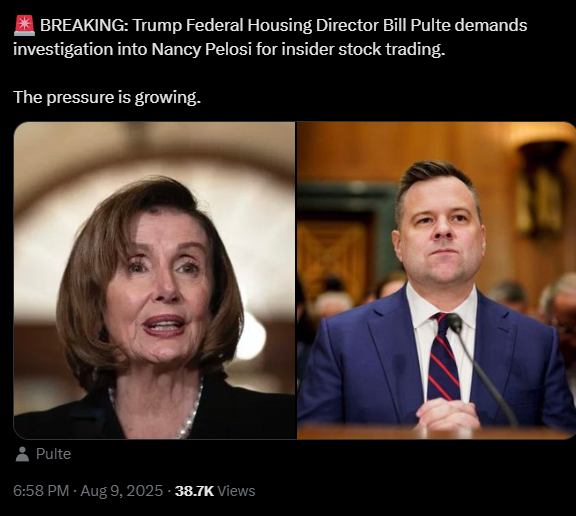Open the tagged account label Pulte
Image resolution: width=576 pixels, height=516 pixels.
point(53,454)
